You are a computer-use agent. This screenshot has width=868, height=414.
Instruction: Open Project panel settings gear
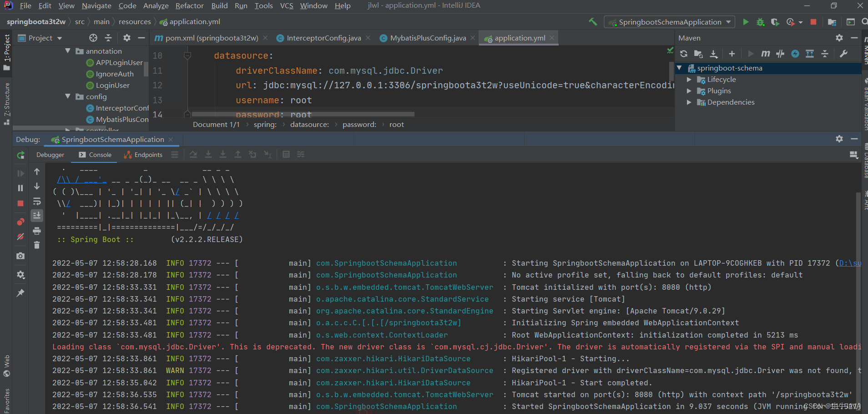click(x=127, y=38)
